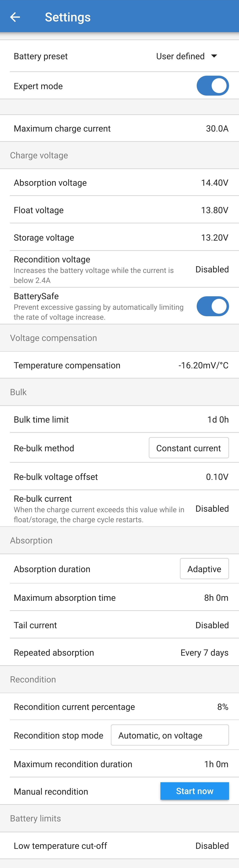Modify the Temperature compensation value
239x868 pixels.
pyautogui.click(x=119, y=365)
